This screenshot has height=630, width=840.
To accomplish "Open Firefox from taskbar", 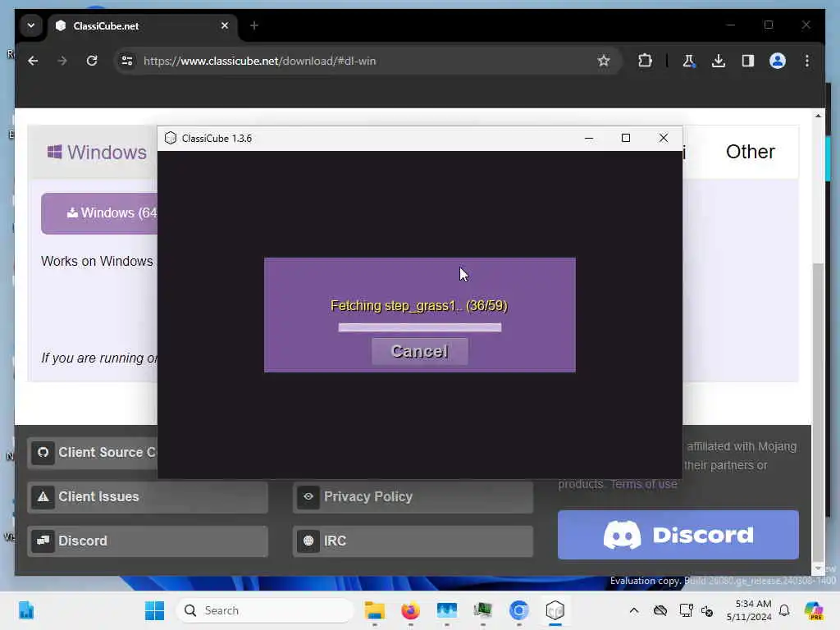I will pos(410,610).
